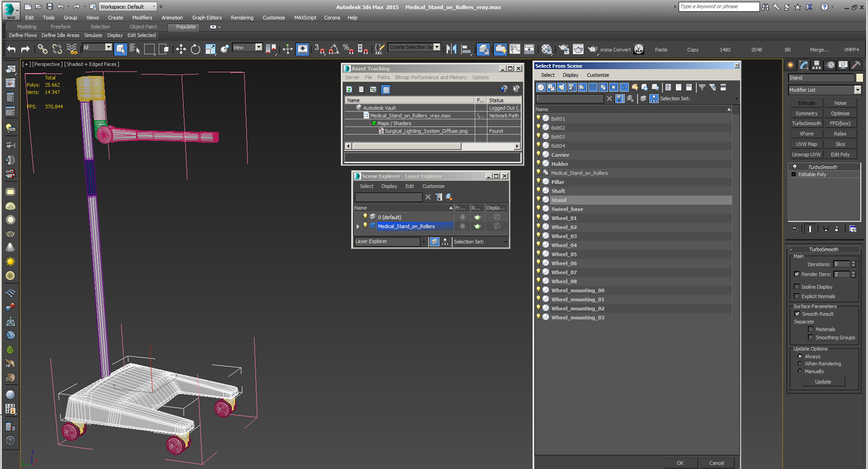Click the Edit Poly modifier button
868x469 pixels.
[840, 154]
